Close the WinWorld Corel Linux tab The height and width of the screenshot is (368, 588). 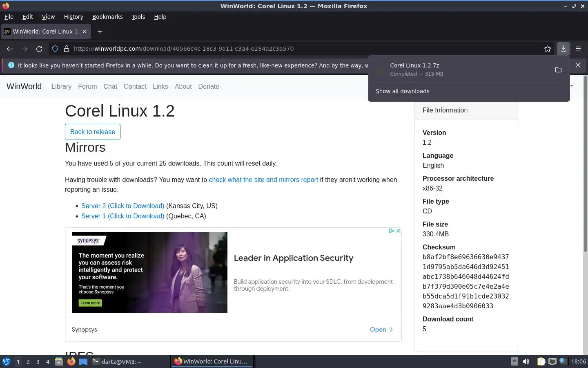coord(85,31)
